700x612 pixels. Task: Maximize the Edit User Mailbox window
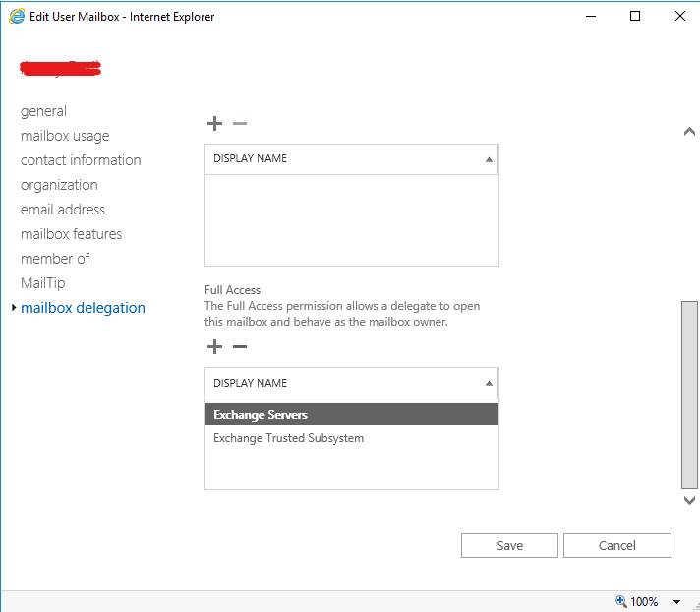coord(635,16)
